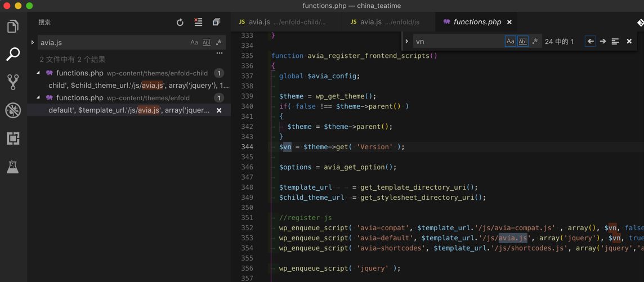Toggle whole word match in find widget
This screenshot has width=644, height=282.
tap(522, 41)
